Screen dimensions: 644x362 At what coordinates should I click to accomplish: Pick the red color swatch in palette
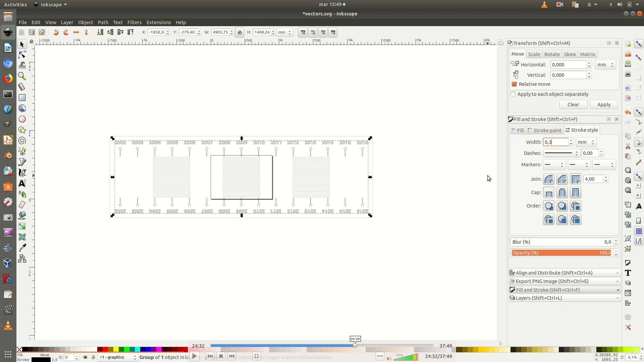pyautogui.click(x=105, y=350)
